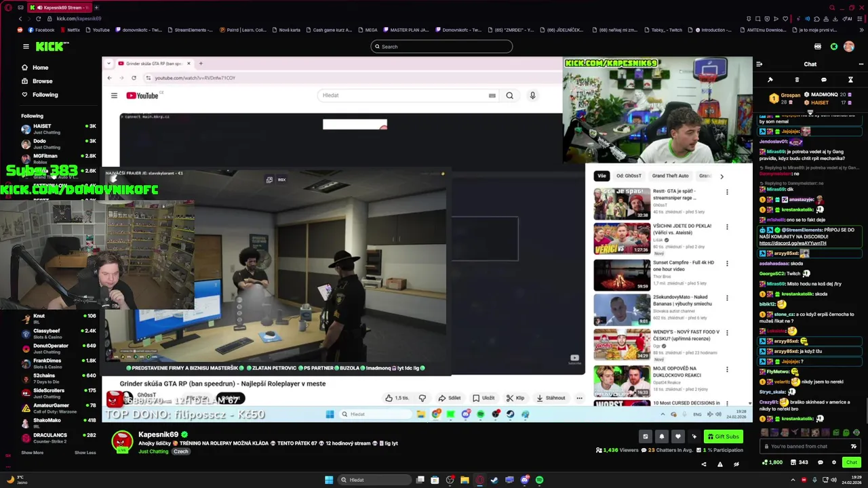
Task: Select the Kapesnik69 Stream browser tab
Action: [x=60, y=7]
